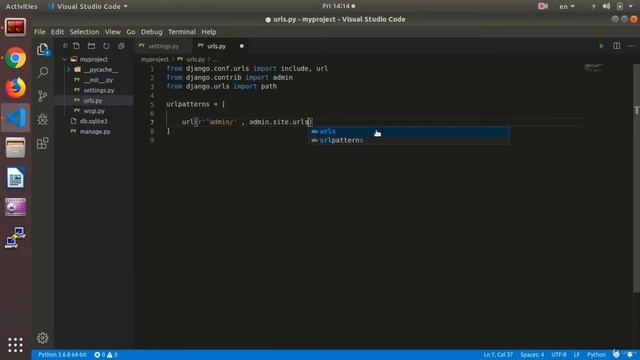Click the screen recording indicator icon
Screen dimensions: 640x360
(543, 6)
